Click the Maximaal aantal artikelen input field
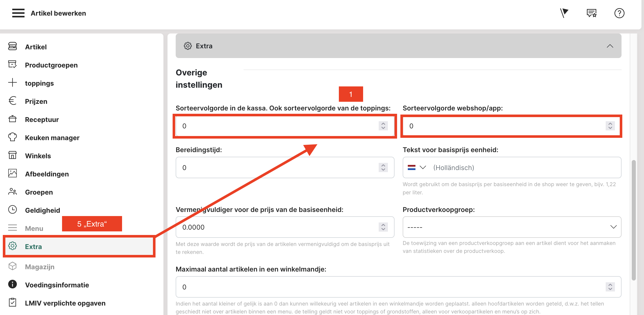 (383, 287)
